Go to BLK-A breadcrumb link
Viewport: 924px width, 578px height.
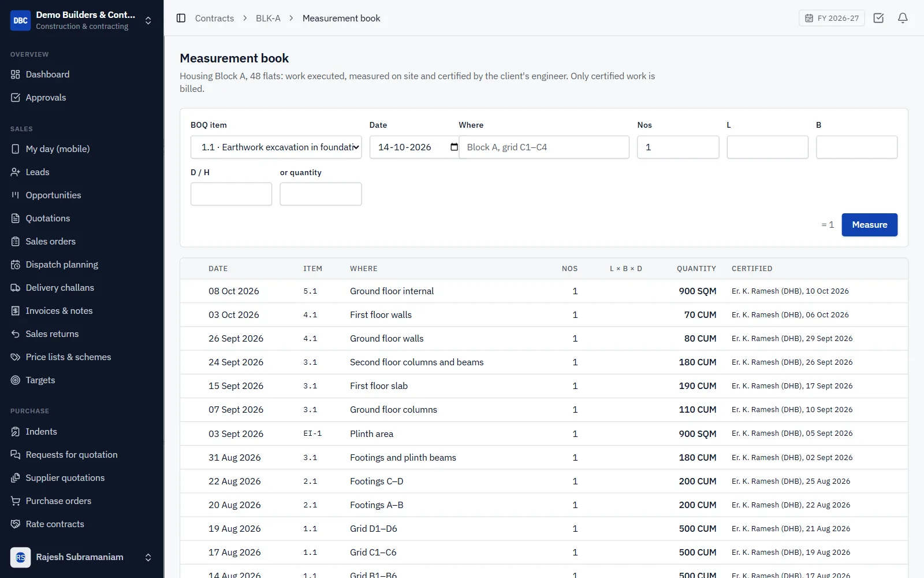tap(268, 18)
